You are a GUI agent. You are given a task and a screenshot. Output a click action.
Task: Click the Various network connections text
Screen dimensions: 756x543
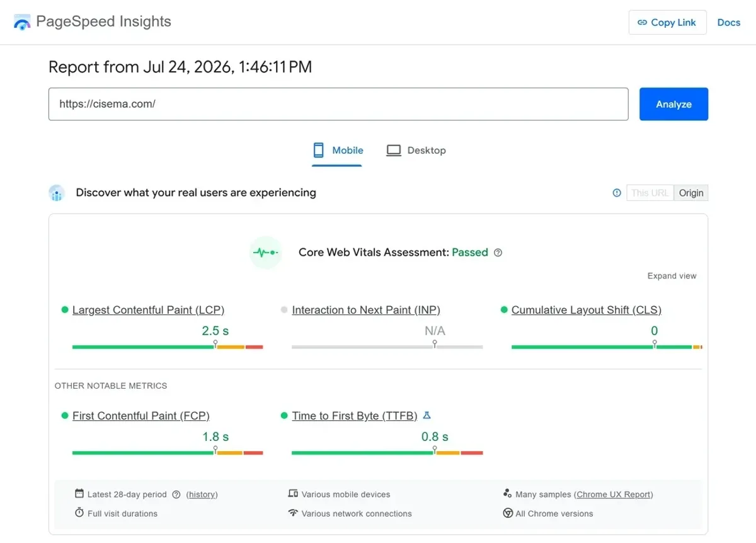[x=357, y=513]
